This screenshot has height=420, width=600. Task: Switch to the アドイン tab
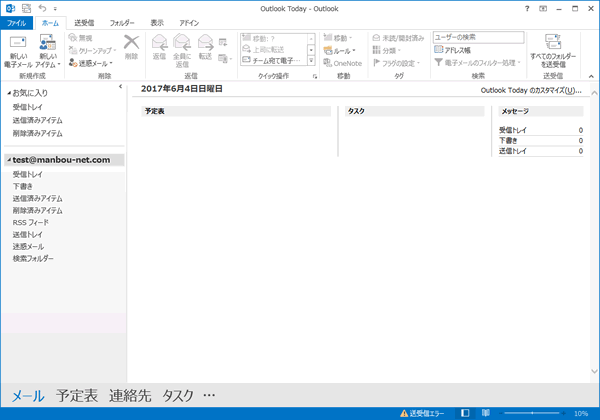click(189, 23)
